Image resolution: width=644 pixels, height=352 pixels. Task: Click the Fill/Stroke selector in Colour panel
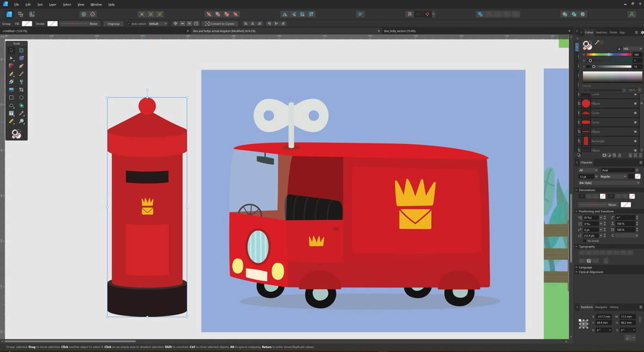pos(587,45)
